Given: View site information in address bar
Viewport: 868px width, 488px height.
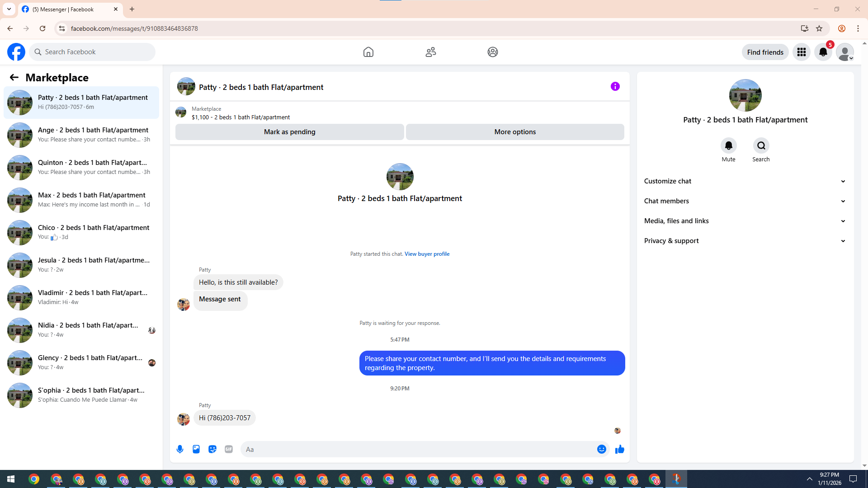Looking at the screenshot, I should tap(62, 28).
